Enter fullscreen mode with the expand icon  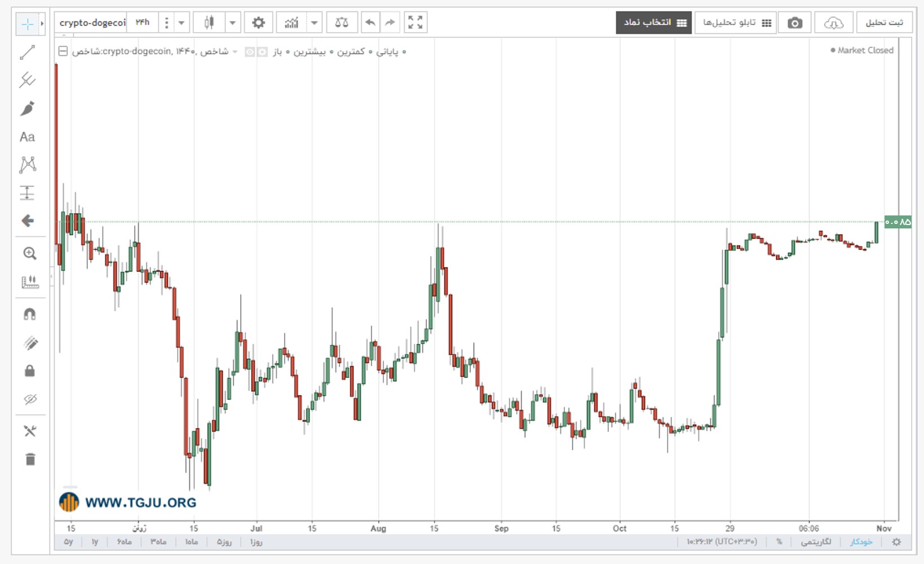(415, 23)
